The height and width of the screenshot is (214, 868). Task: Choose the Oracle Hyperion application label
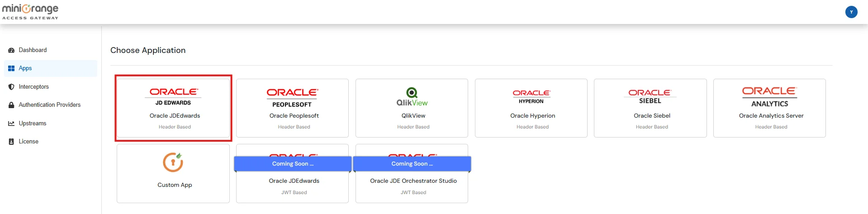533,116
